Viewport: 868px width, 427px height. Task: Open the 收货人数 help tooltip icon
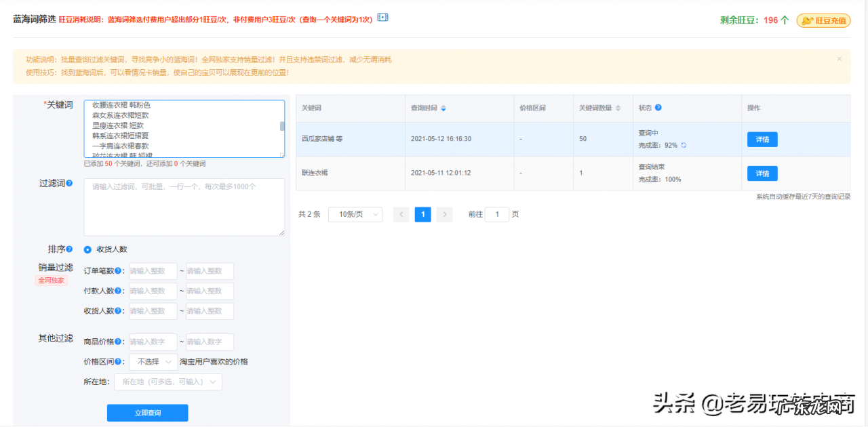117,311
